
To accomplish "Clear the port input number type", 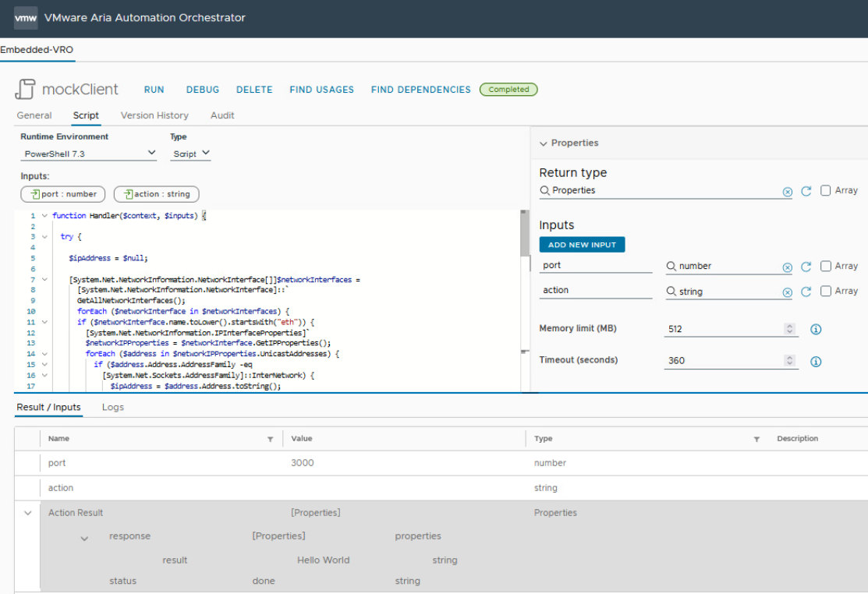I will point(787,267).
